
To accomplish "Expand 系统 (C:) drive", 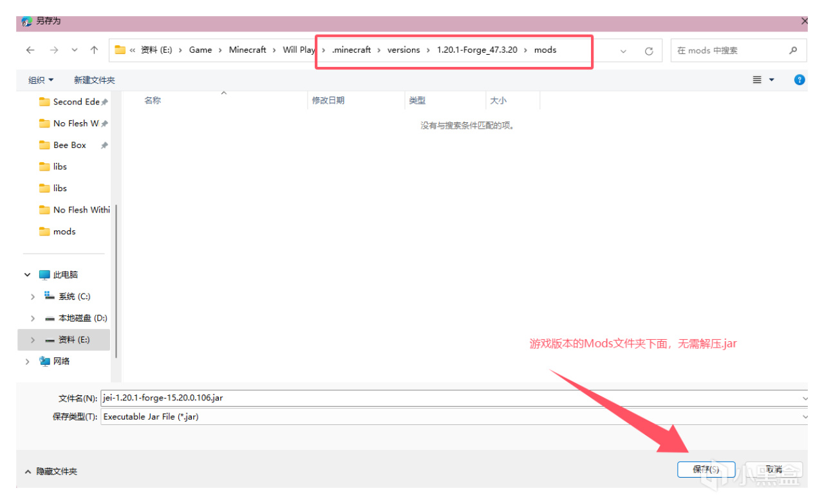I will click(x=32, y=297).
